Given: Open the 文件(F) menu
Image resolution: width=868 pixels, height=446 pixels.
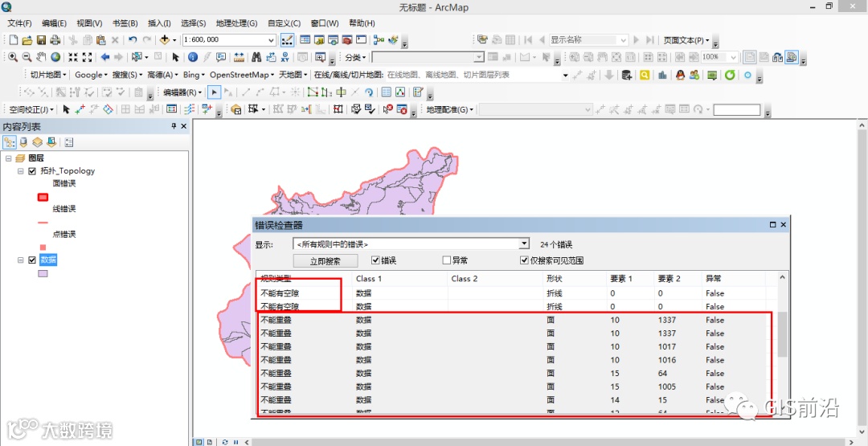Looking at the screenshot, I should click(x=20, y=23).
